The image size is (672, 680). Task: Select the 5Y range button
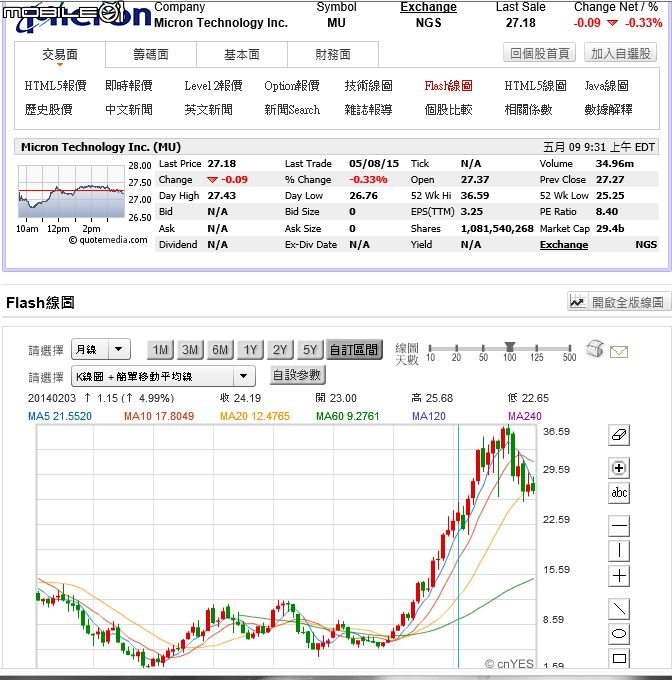click(x=310, y=350)
